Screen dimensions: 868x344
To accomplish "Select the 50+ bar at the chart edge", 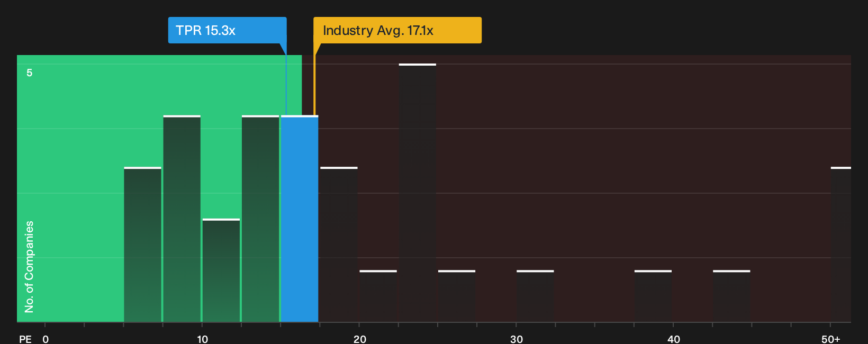I will (841, 245).
